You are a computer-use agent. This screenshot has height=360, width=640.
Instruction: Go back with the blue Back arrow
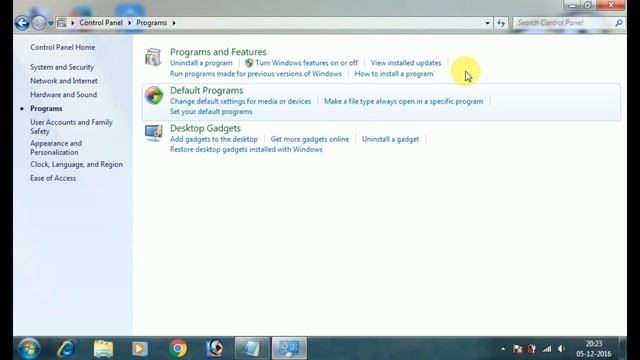click(x=22, y=23)
